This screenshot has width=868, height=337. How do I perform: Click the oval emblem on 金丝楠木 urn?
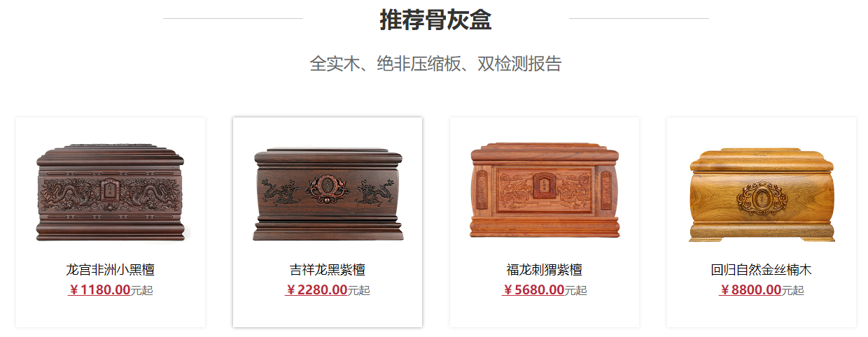pyautogui.click(x=762, y=197)
